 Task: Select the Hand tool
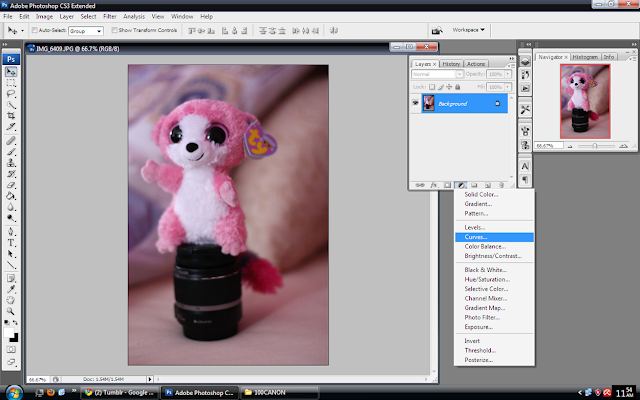click(11, 300)
